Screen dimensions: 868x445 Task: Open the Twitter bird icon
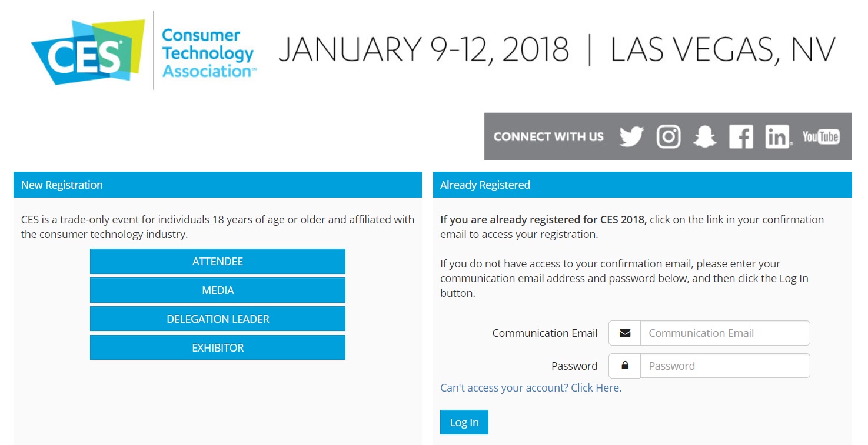pos(631,136)
